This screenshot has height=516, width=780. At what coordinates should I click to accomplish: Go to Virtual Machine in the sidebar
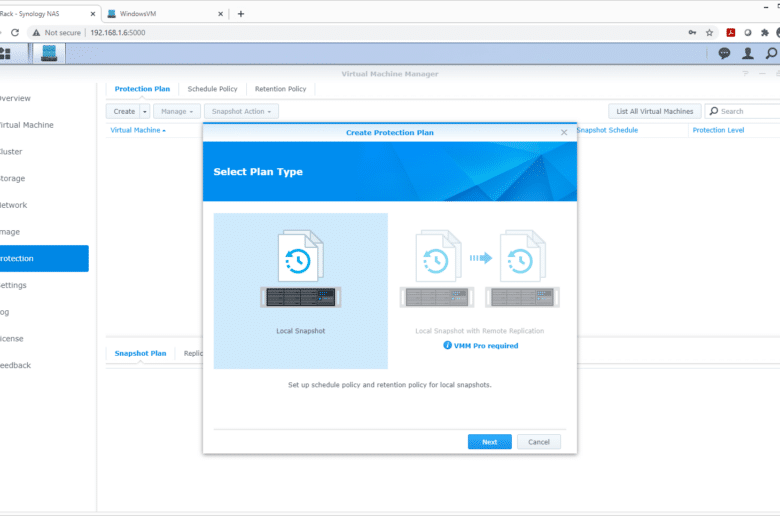26,125
